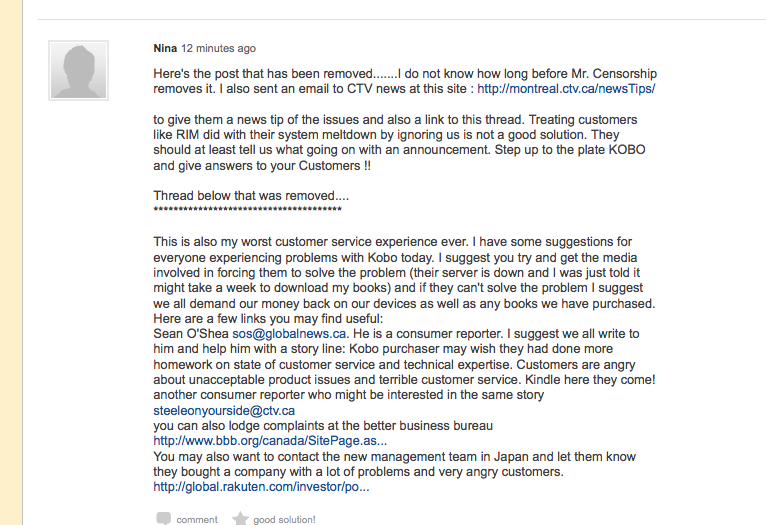Click the comment speech bubble icon

coord(163,518)
